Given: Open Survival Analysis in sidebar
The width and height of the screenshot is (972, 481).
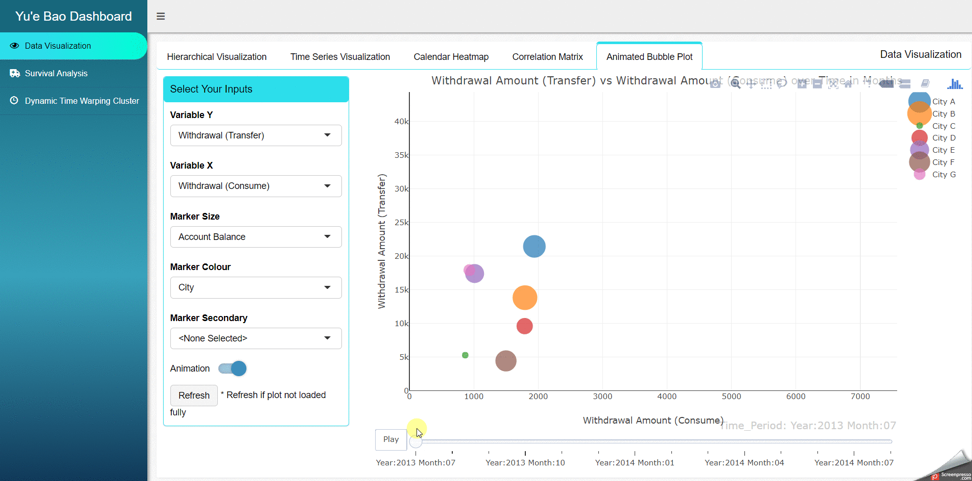Looking at the screenshot, I should [x=73, y=73].
